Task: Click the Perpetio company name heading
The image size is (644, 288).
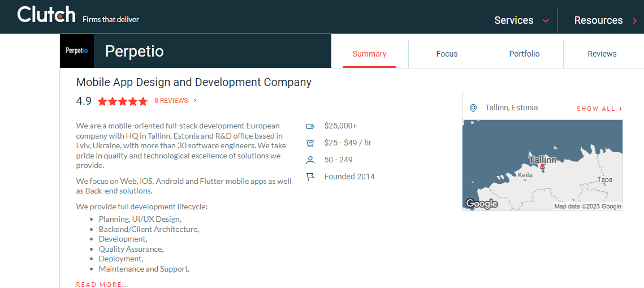Action: click(x=135, y=51)
